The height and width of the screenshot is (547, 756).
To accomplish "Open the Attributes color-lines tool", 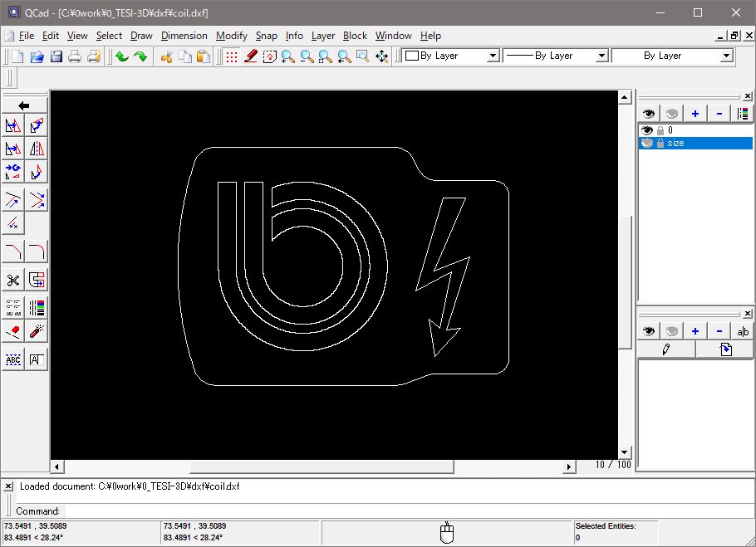I will (x=37, y=308).
